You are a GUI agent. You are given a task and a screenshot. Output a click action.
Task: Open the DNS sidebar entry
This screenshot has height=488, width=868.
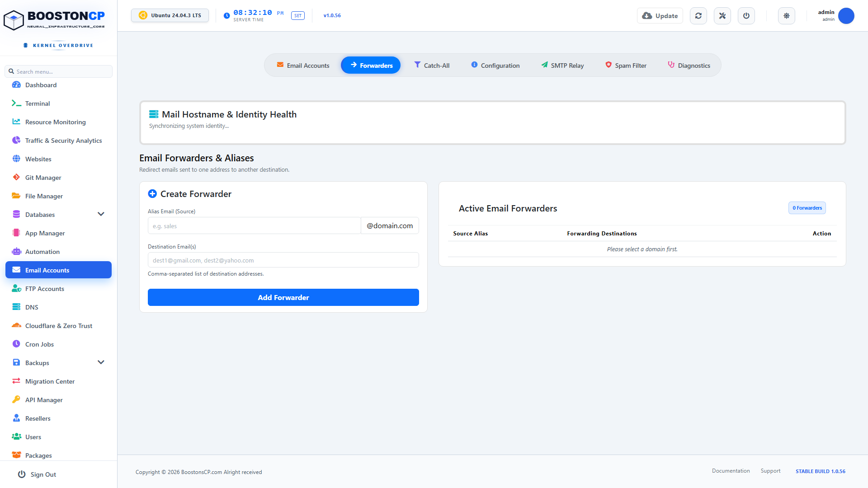58,307
